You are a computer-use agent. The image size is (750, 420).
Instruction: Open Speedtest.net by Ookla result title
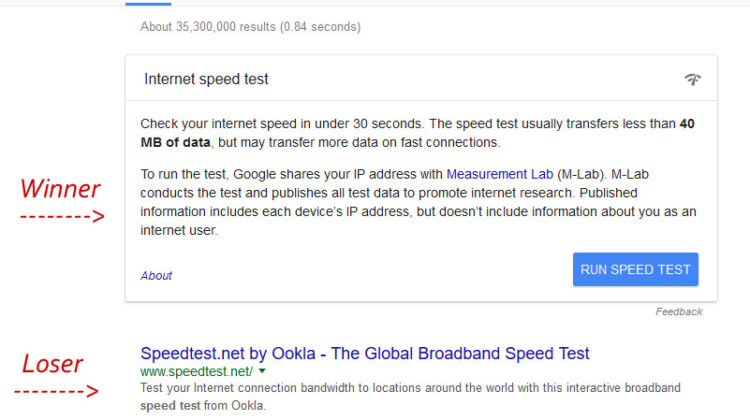365,353
